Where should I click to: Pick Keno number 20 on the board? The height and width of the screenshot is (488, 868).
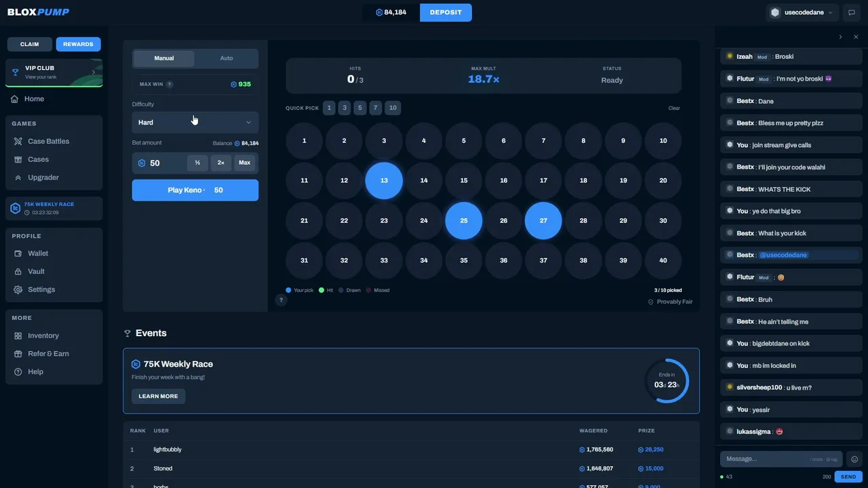[x=663, y=180]
